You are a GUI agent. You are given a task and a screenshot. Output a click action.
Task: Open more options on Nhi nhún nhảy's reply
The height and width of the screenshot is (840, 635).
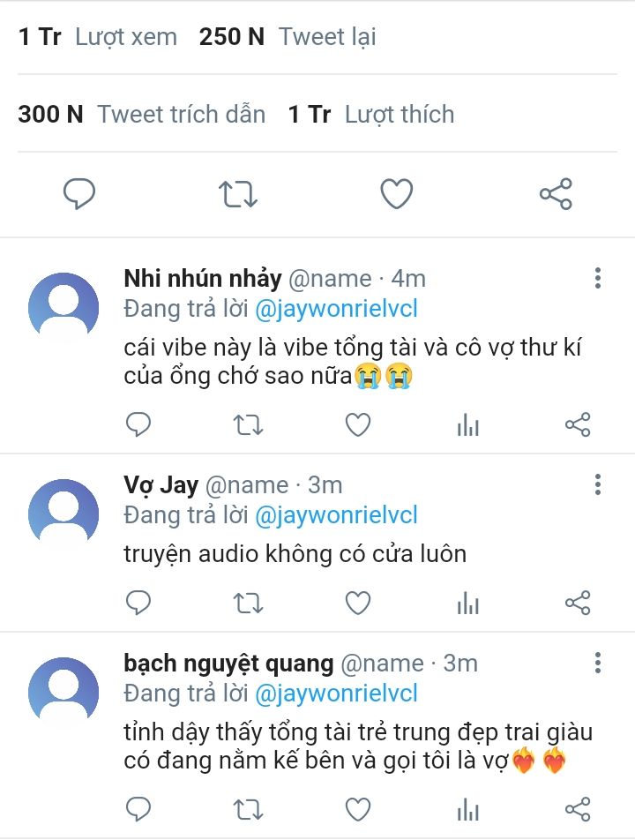coord(598,279)
